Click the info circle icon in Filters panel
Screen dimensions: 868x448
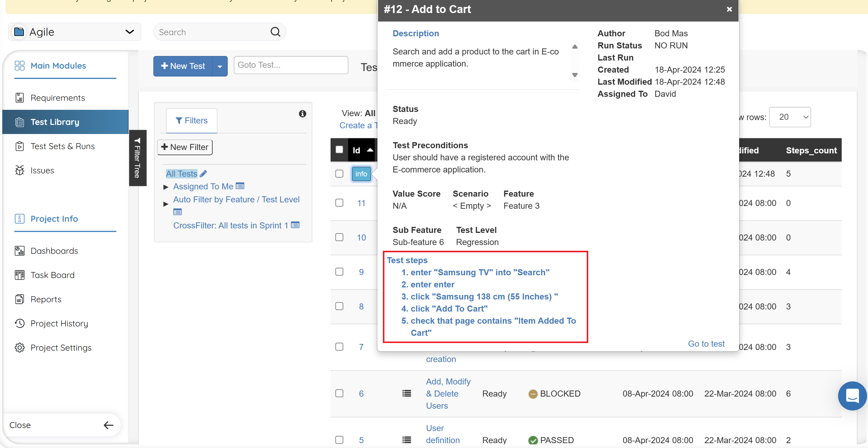point(302,114)
